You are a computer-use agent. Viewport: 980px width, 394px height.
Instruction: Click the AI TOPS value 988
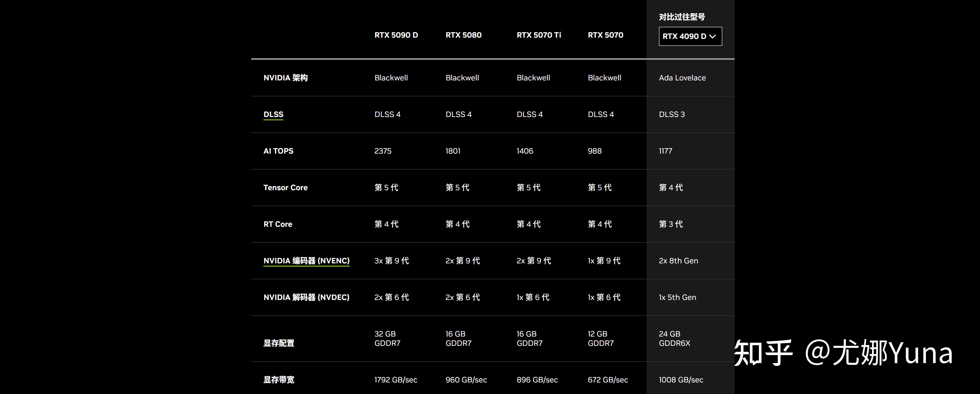[594, 151]
